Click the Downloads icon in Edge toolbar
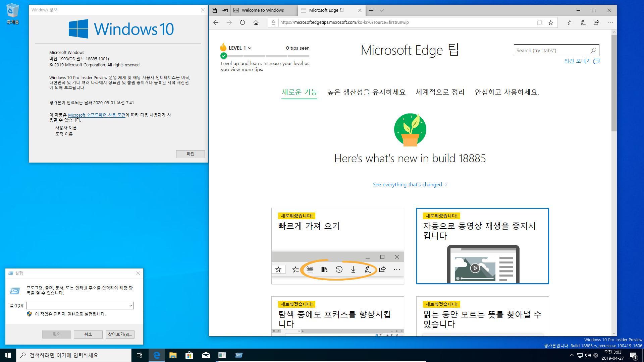Screen dimensions: 644x362 [x=354, y=269]
